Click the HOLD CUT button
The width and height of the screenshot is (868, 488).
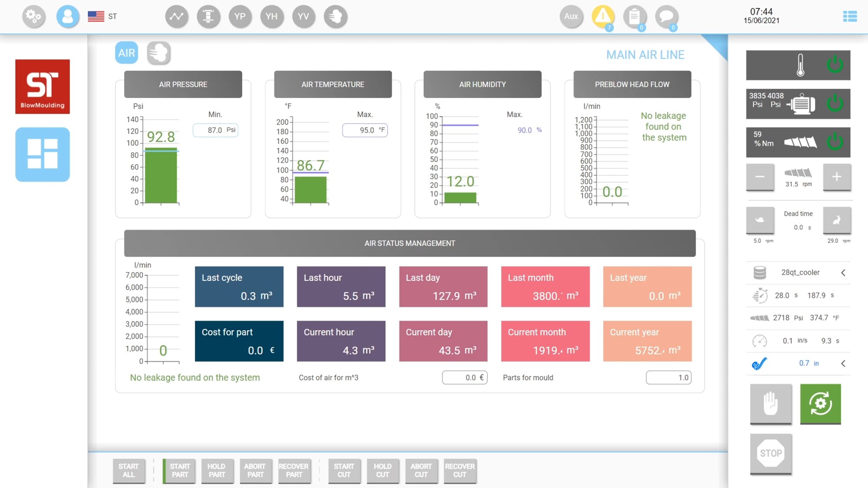click(x=382, y=470)
